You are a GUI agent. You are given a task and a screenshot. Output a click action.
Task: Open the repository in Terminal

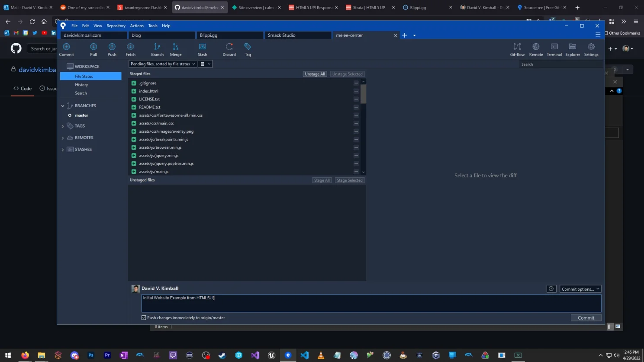coord(554,49)
